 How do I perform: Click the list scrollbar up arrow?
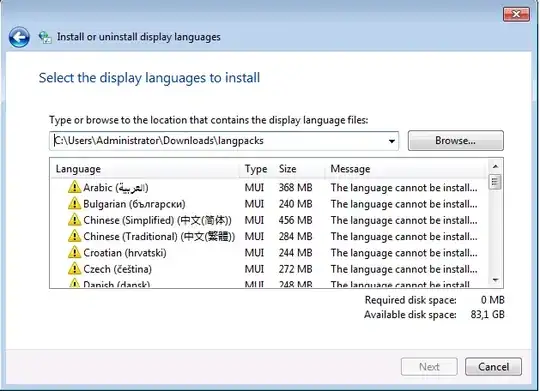tap(496, 166)
